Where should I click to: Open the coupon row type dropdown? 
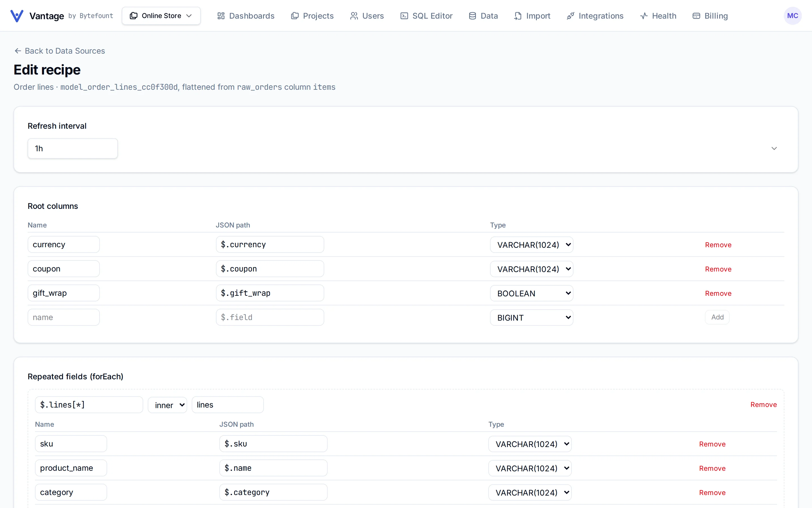tap(531, 269)
